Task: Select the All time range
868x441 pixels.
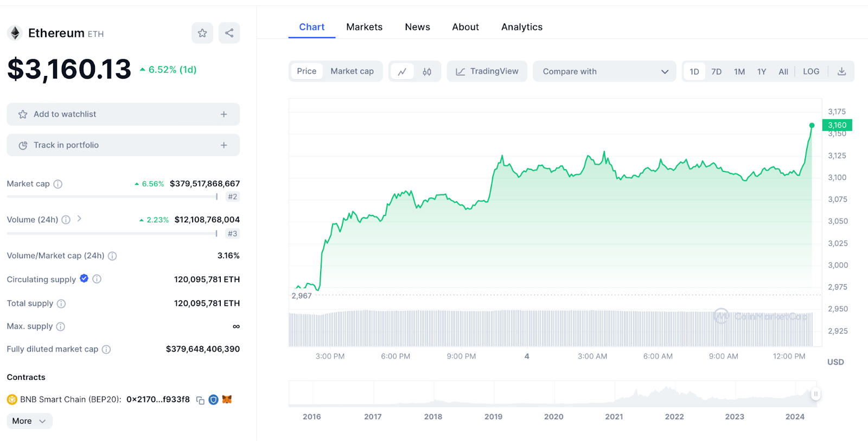Action: (783, 72)
